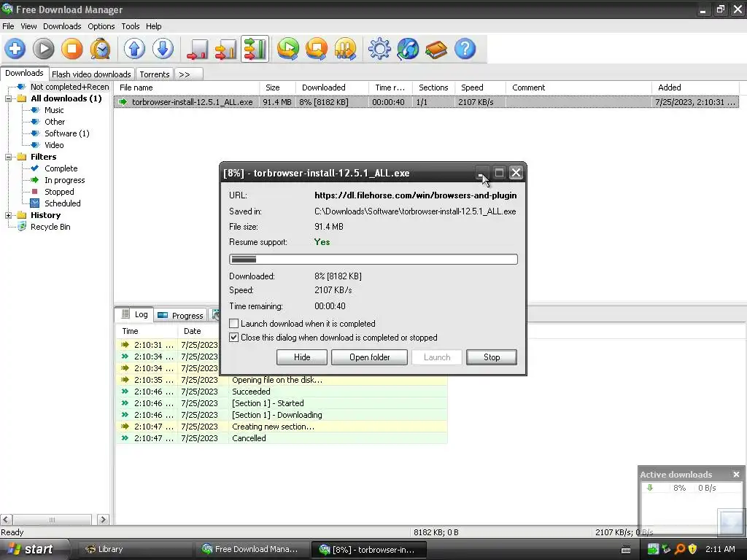747x560 pixels.
Task: Select the In progress filter
Action: pyautogui.click(x=65, y=180)
